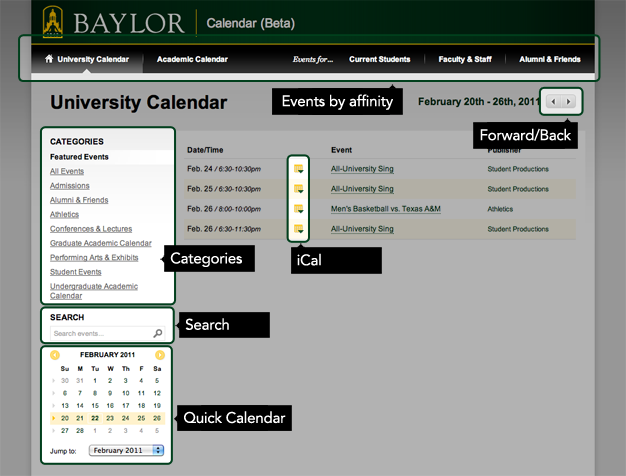Show events for Faculty & Staff
Screen dimensions: 626x476
[x=465, y=59]
